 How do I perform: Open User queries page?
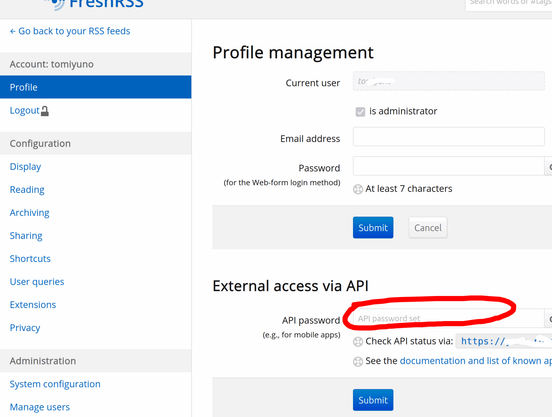[37, 282]
